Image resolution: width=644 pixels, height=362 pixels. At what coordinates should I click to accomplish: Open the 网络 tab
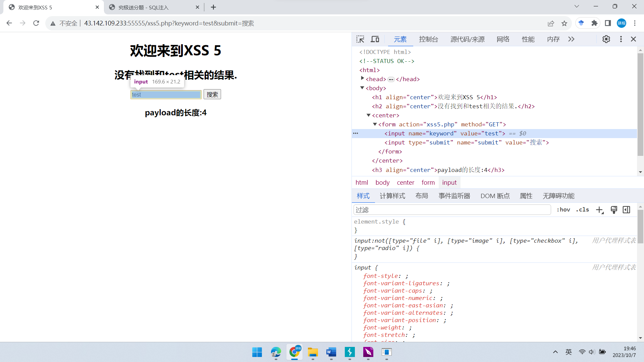coord(503,39)
